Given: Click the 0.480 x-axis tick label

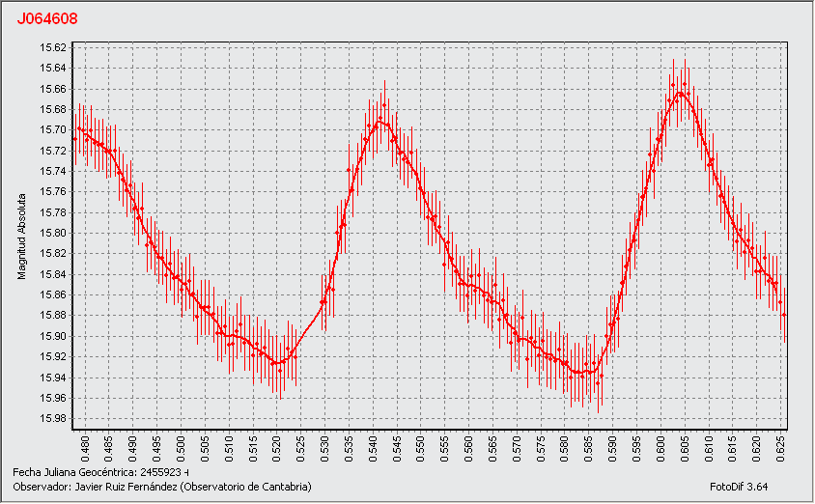Looking at the screenshot, I should pyautogui.click(x=85, y=449).
